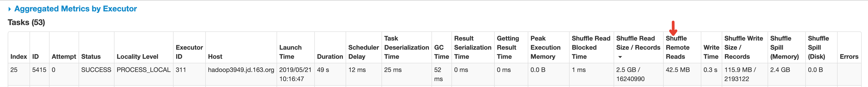Sort by the Launch Time header
Viewport: 868px width, 87px height.
(290, 52)
